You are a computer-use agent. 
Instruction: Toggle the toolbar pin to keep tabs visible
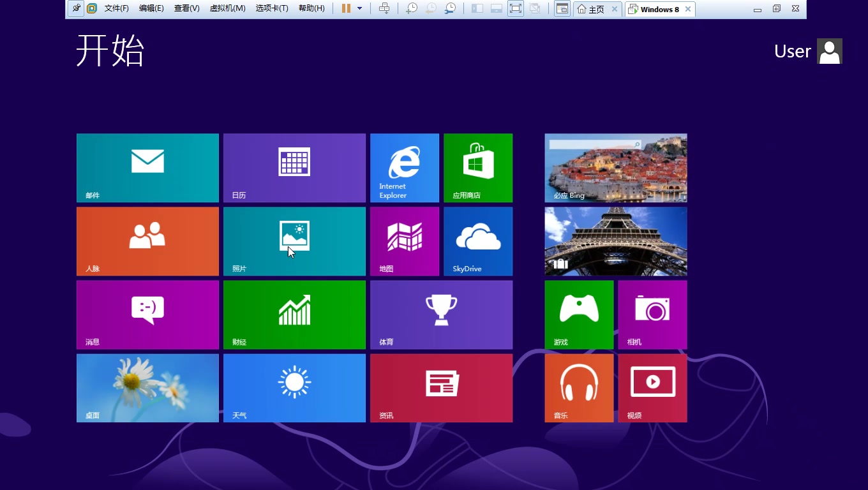76,9
